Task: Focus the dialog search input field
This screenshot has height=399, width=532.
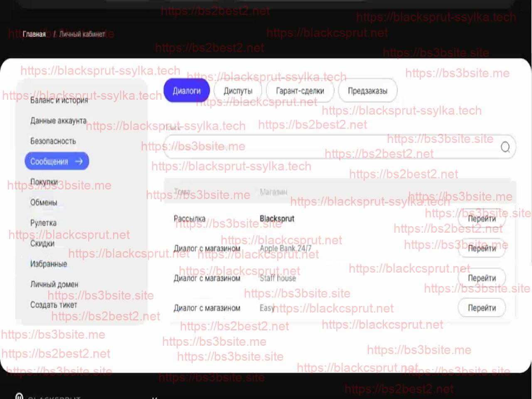Action: (340, 147)
